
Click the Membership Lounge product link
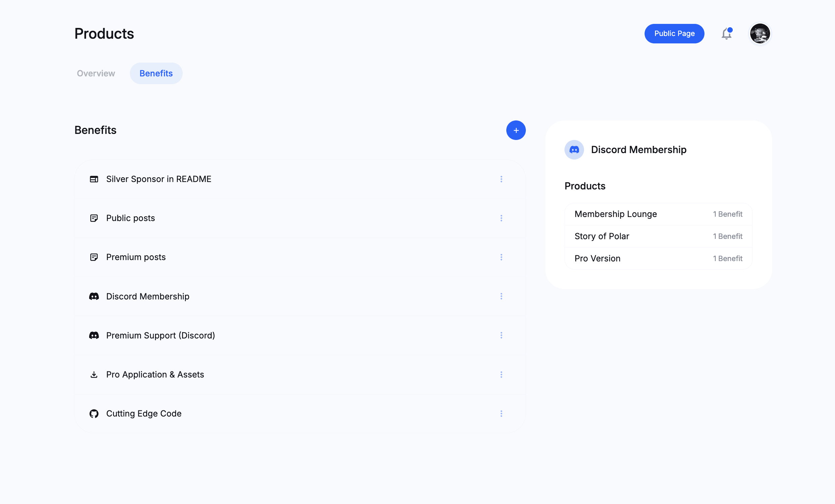616,214
